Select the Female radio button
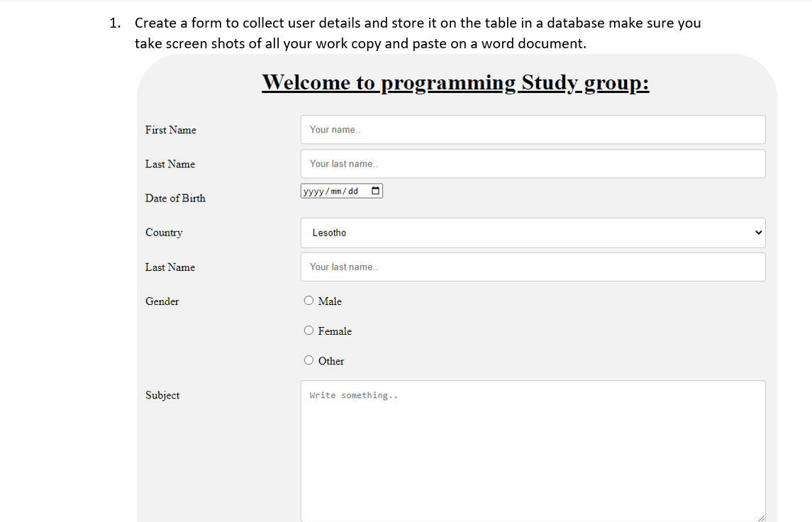This screenshot has width=812, height=522. tap(308, 331)
